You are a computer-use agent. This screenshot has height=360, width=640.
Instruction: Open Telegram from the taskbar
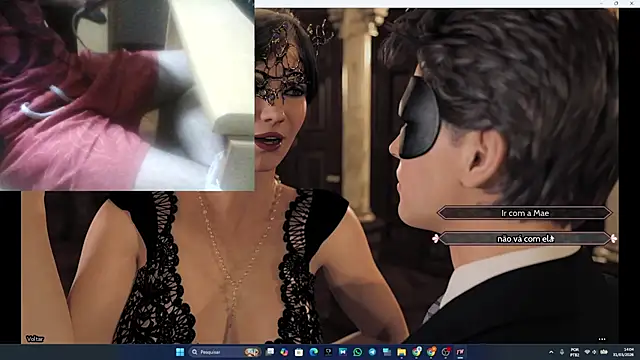click(372, 352)
